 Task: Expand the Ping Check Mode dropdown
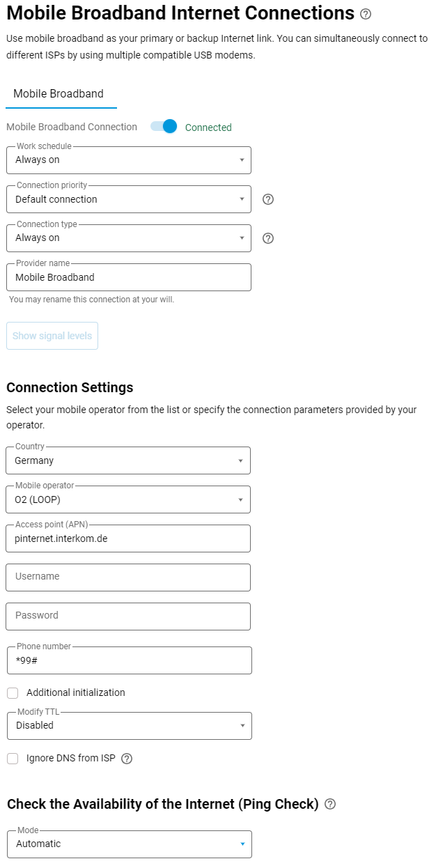coord(129,844)
